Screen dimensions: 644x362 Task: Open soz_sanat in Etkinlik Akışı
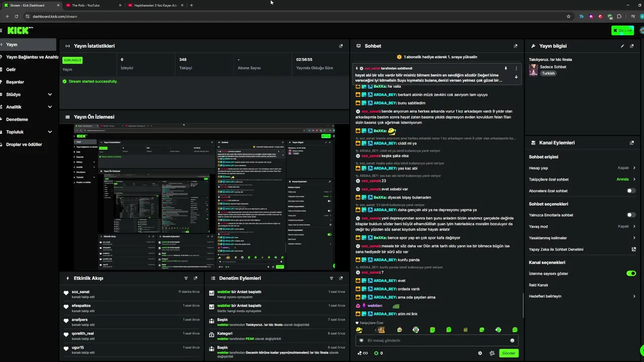click(x=80, y=292)
